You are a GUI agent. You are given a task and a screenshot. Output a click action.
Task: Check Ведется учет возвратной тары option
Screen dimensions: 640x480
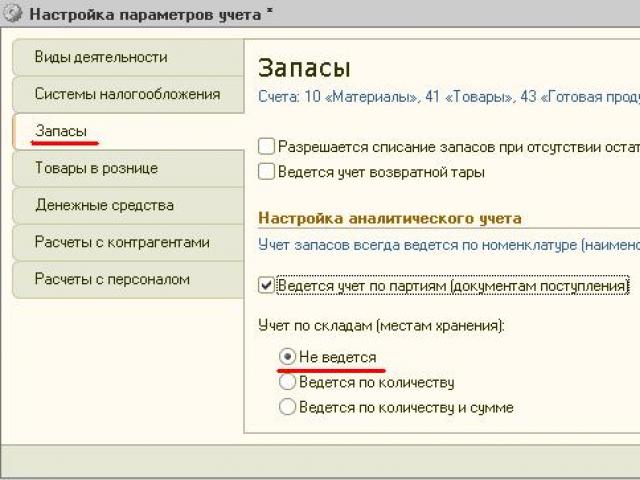[x=266, y=171]
